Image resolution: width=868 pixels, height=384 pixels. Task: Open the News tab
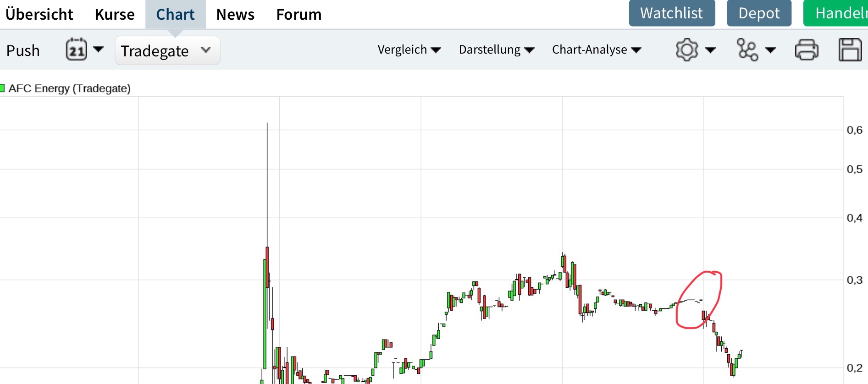(x=235, y=14)
